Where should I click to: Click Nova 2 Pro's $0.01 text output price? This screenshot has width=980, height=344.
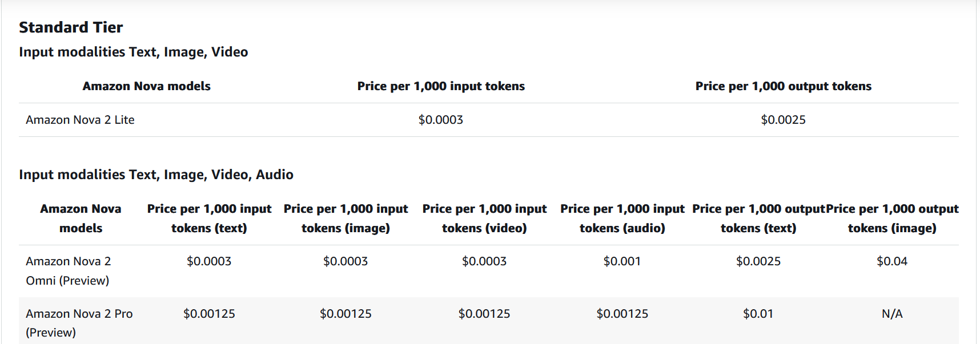[x=758, y=314]
